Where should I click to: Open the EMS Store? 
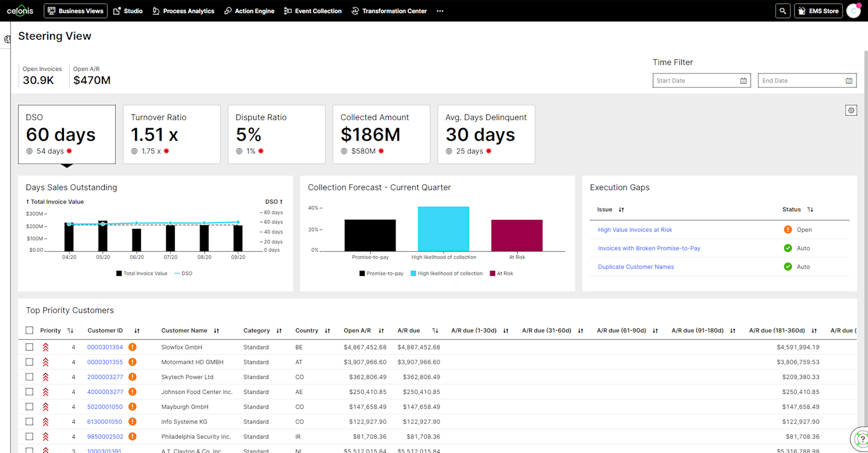(818, 11)
